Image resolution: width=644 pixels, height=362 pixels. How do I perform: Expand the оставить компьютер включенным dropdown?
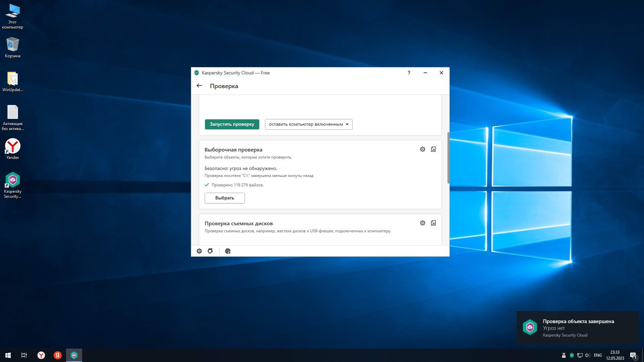pyautogui.click(x=308, y=124)
